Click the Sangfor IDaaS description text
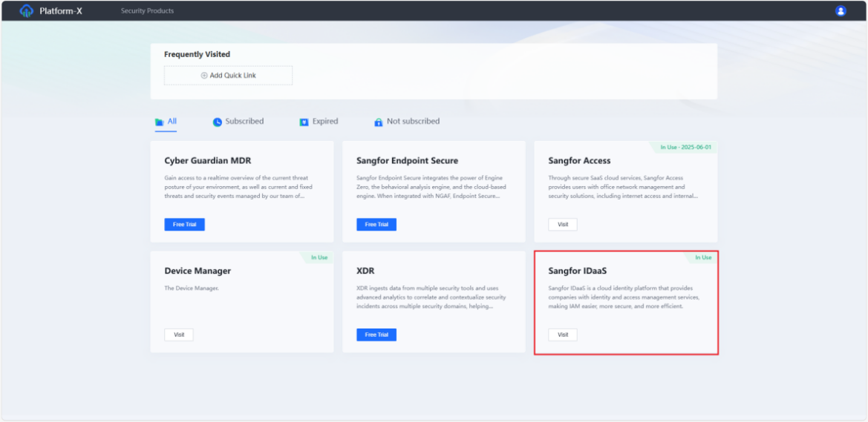Viewport: 868px width, 422px height. coord(624,297)
